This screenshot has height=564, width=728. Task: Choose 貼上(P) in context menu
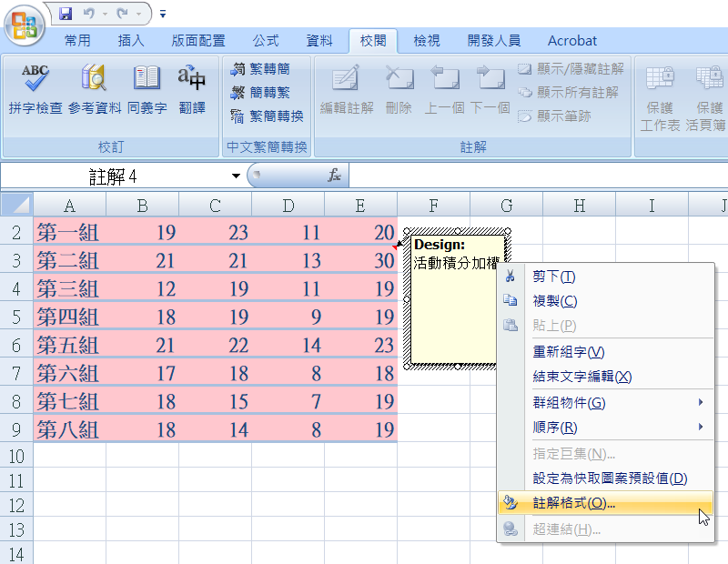point(605,326)
